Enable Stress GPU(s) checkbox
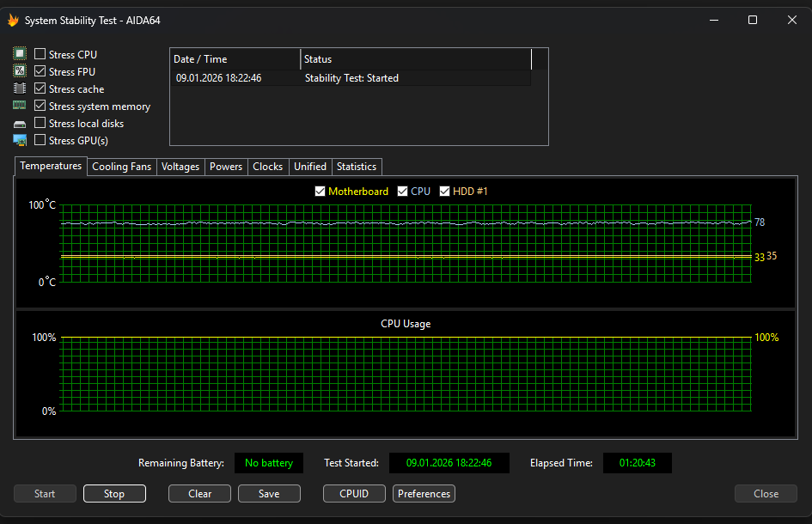Screen dimensions: 812x524 [40, 140]
